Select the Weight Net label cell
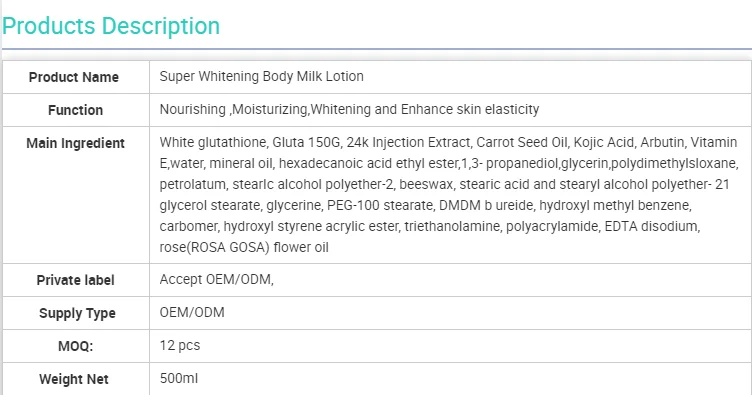Viewport: 752px width, 395px height. point(76,379)
